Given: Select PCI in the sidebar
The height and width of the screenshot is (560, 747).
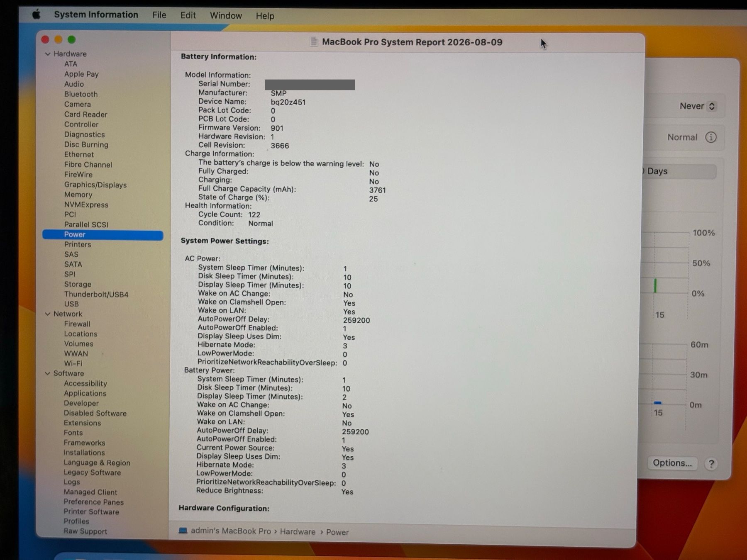Looking at the screenshot, I should pos(70,214).
